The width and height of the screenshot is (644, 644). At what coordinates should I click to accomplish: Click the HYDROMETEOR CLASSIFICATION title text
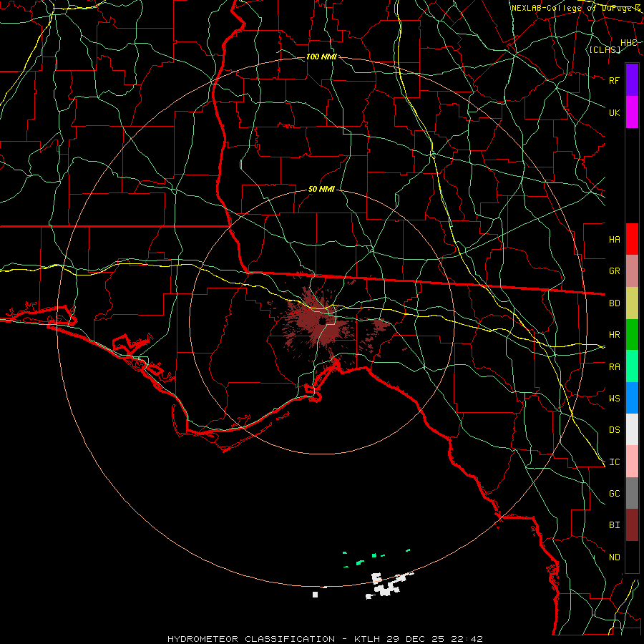(x=251, y=639)
